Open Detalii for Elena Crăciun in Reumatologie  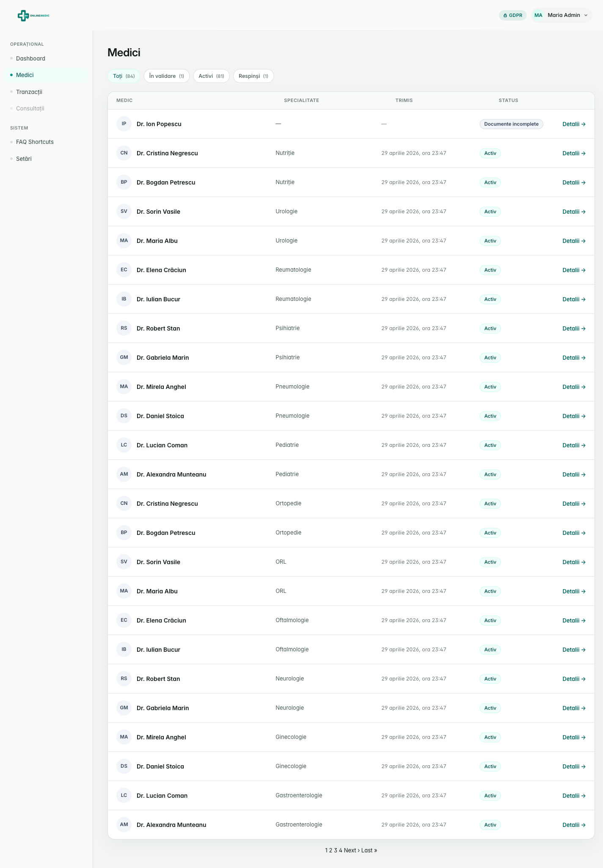tap(574, 270)
